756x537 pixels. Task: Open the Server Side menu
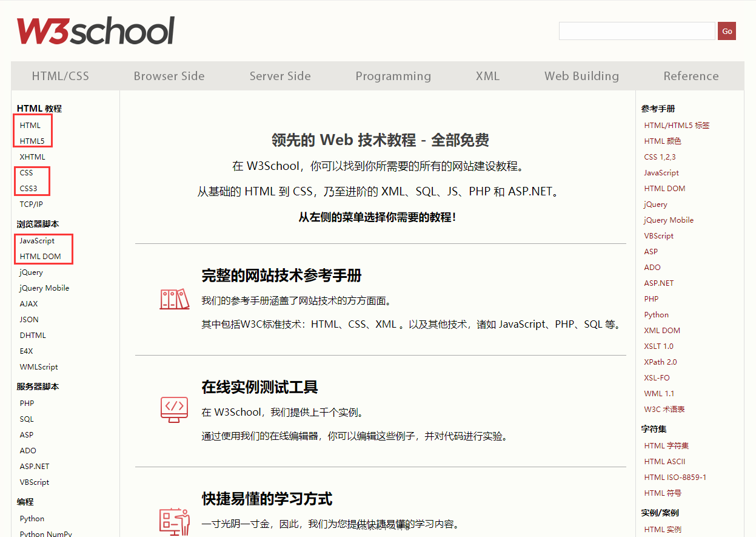coord(279,76)
